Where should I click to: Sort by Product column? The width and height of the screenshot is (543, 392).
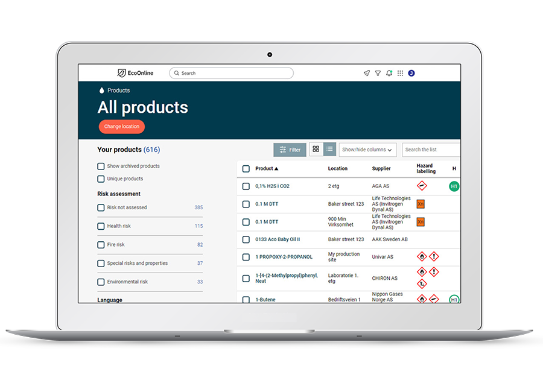267,169
